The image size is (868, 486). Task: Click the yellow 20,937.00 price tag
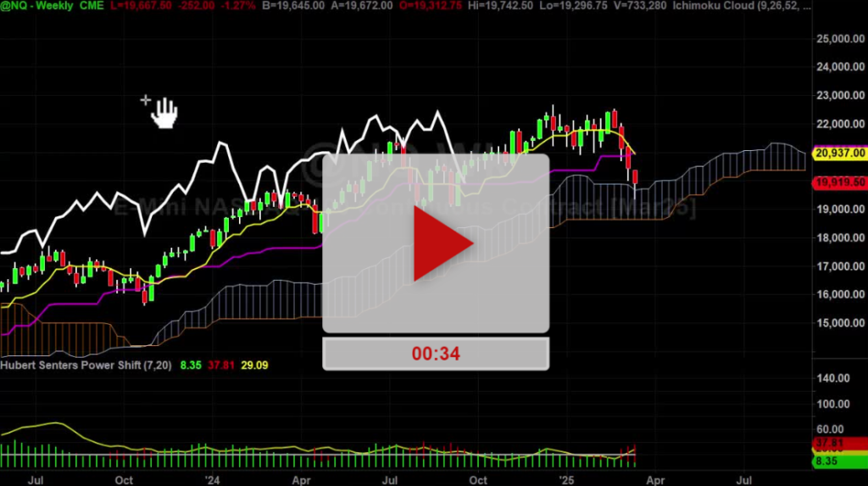pos(838,154)
